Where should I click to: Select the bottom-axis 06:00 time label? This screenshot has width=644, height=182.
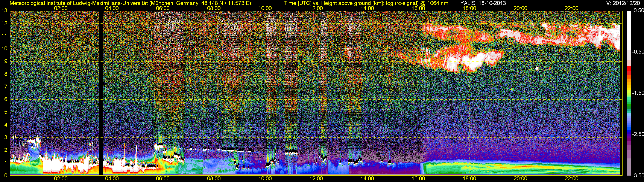(x=163, y=179)
